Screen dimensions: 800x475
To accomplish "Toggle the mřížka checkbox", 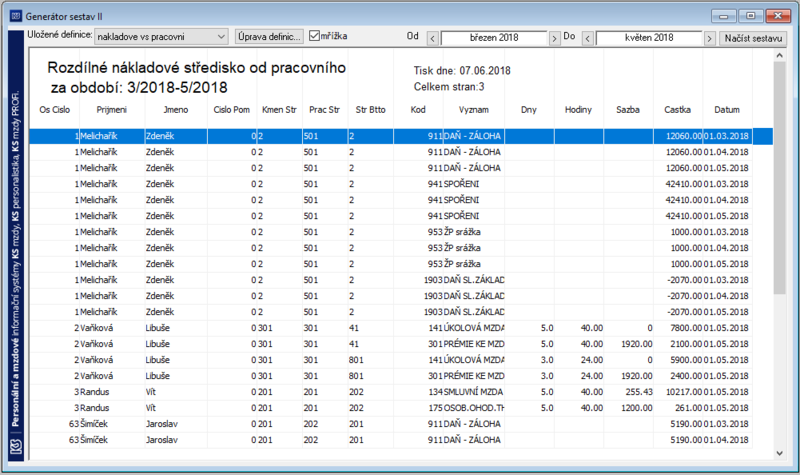I will [315, 36].
